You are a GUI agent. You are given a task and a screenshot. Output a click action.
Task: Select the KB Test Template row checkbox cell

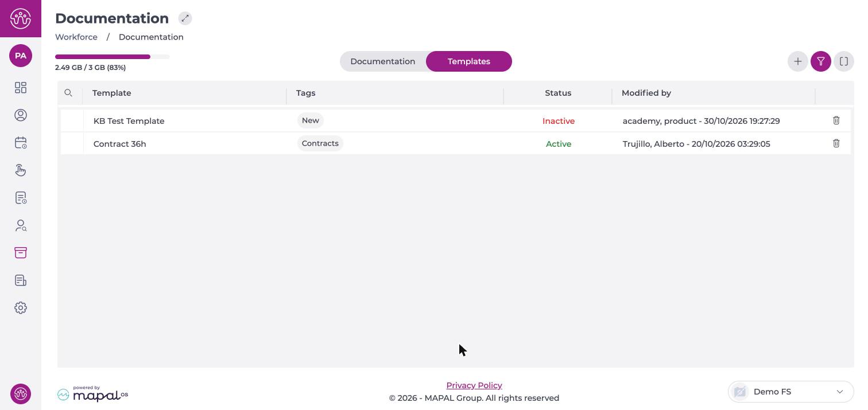pos(72,121)
